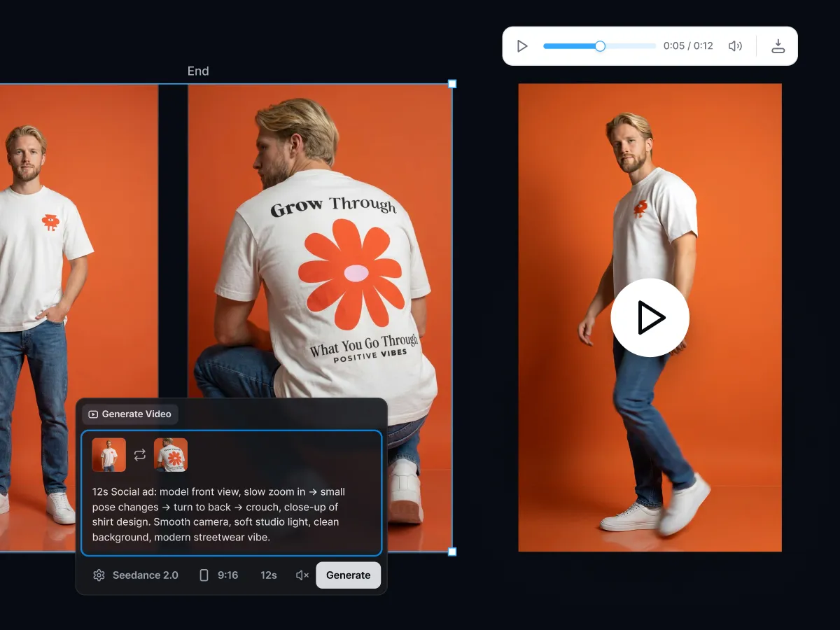The height and width of the screenshot is (630, 840).
Task: Select the Generate Video tab
Action: point(130,414)
